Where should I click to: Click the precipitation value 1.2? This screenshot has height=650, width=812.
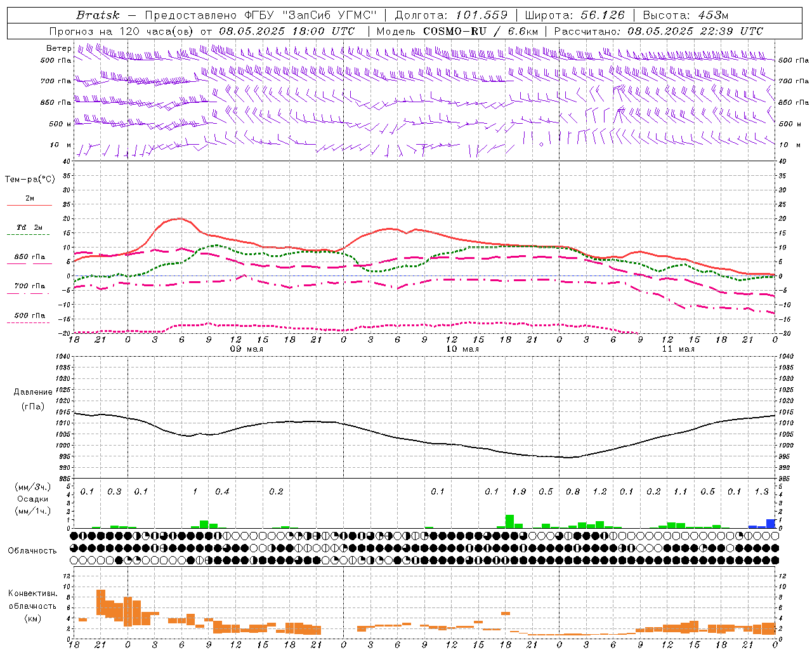(600, 492)
